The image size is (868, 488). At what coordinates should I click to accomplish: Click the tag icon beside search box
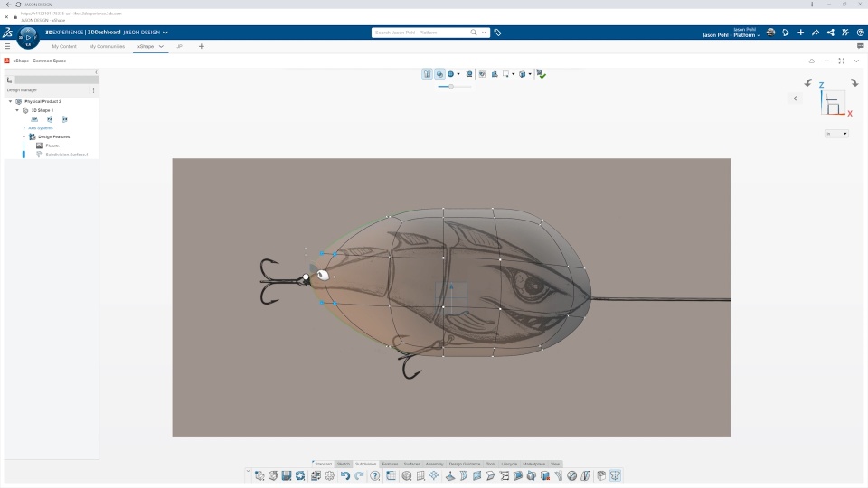pos(497,33)
